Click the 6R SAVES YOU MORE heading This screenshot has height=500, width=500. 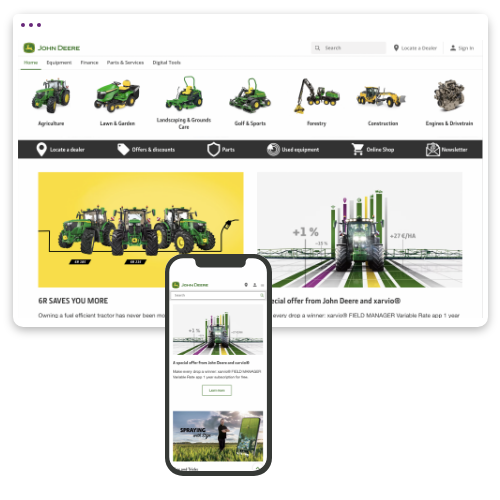click(x=73, y=301)
